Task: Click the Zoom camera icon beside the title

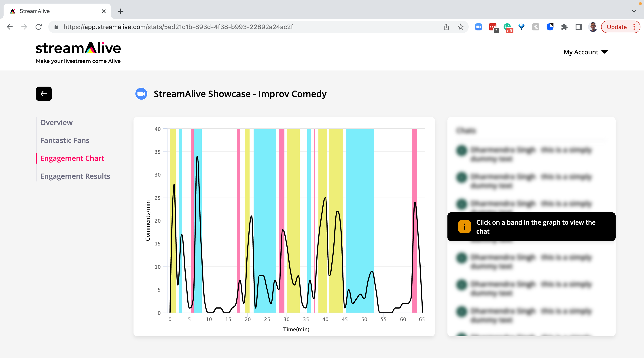Action: (x=141, y=94)
